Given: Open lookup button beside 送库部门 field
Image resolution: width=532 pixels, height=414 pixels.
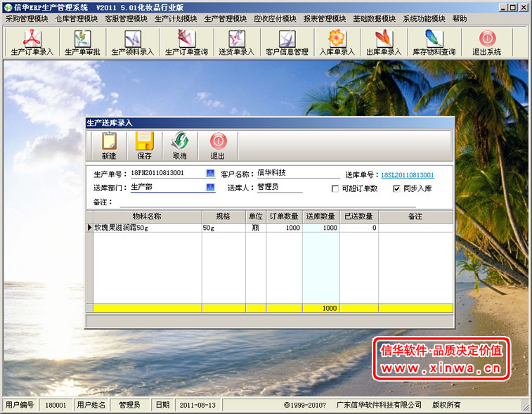Looking at the screenshot, I should click(210, 187).
